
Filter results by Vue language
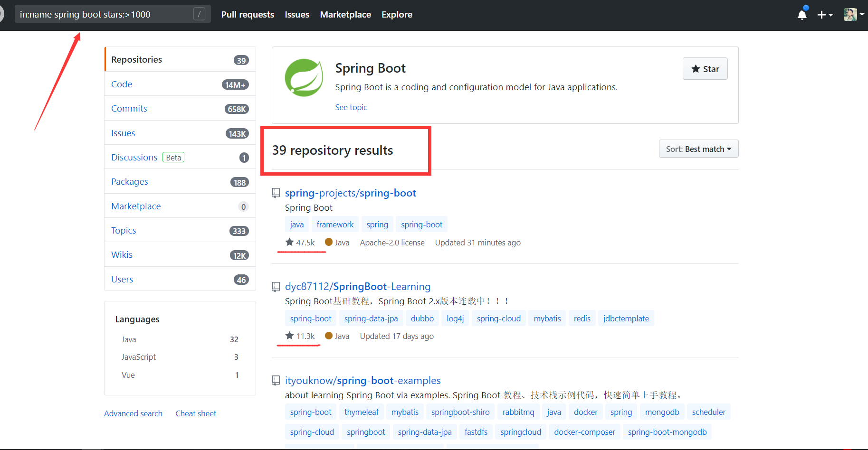[180, 375]
